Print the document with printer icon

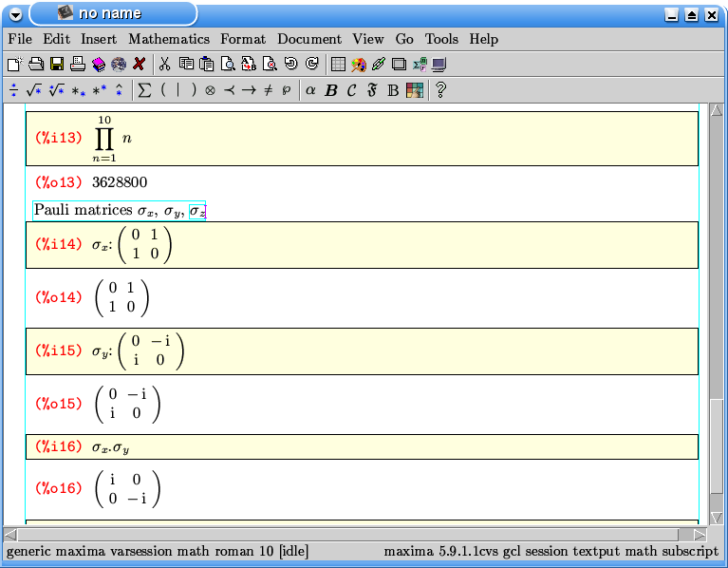pyautogui.click(x=78, y=64)
